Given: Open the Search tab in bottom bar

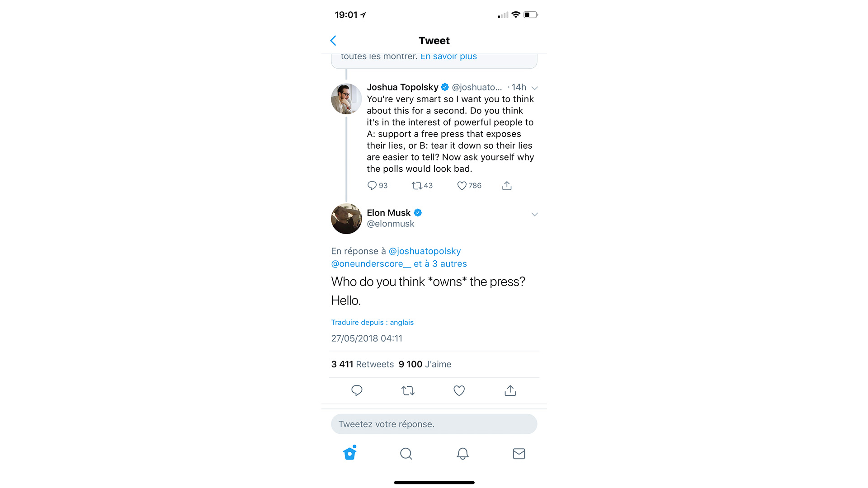Looking at the screenshot, I should [x=406, y=454].
